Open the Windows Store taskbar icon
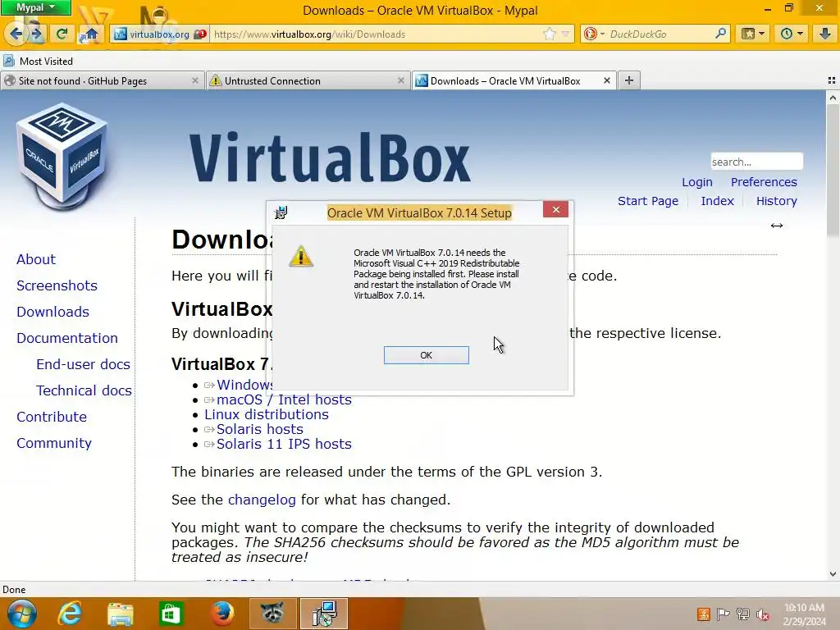Screen dimensions: 840x630 coord(171,614)
